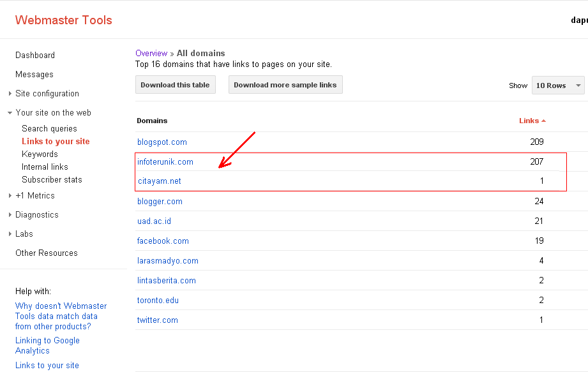
Task: Open help on Webmaster Tools data mismatch
Action: (61, 316)
